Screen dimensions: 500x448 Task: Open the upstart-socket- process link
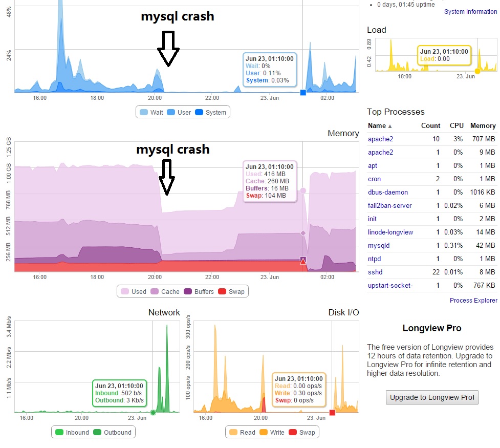point(390,286)
